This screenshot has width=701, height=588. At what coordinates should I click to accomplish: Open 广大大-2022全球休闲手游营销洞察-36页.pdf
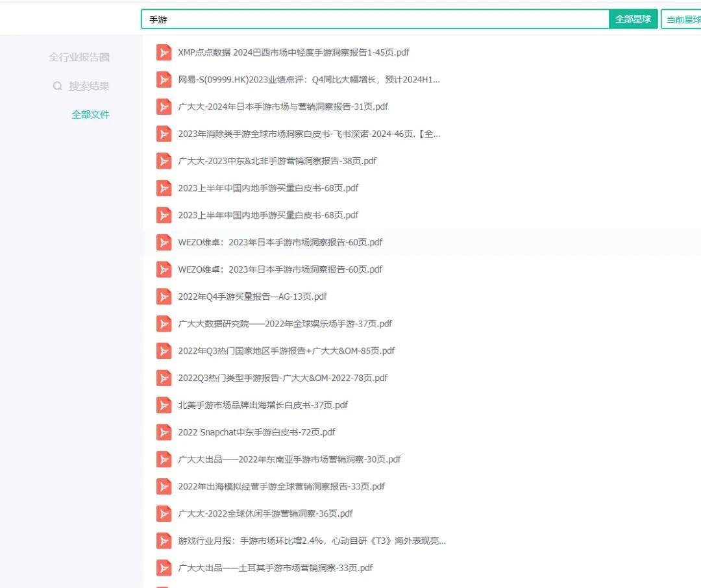coord(265,514)
